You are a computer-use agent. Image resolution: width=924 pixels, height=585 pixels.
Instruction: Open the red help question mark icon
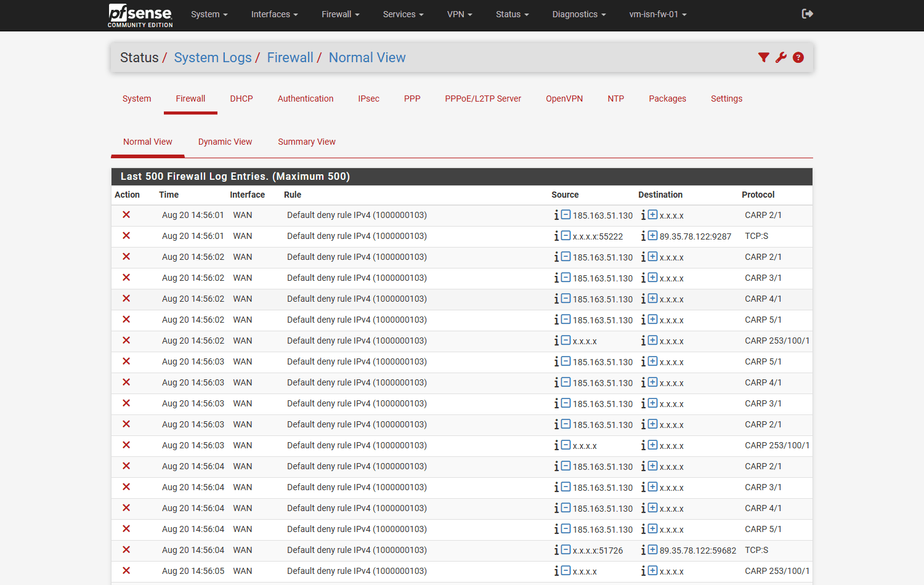[798, 57]
